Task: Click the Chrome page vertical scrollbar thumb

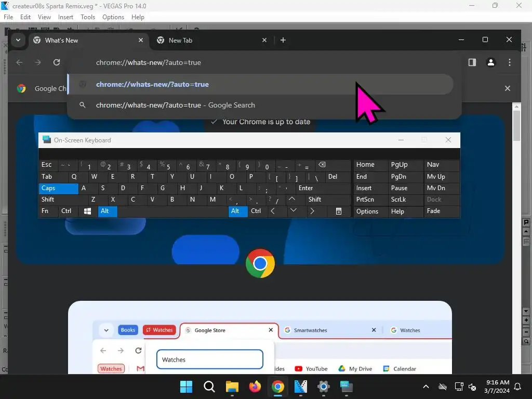Action: coord(516,126)
